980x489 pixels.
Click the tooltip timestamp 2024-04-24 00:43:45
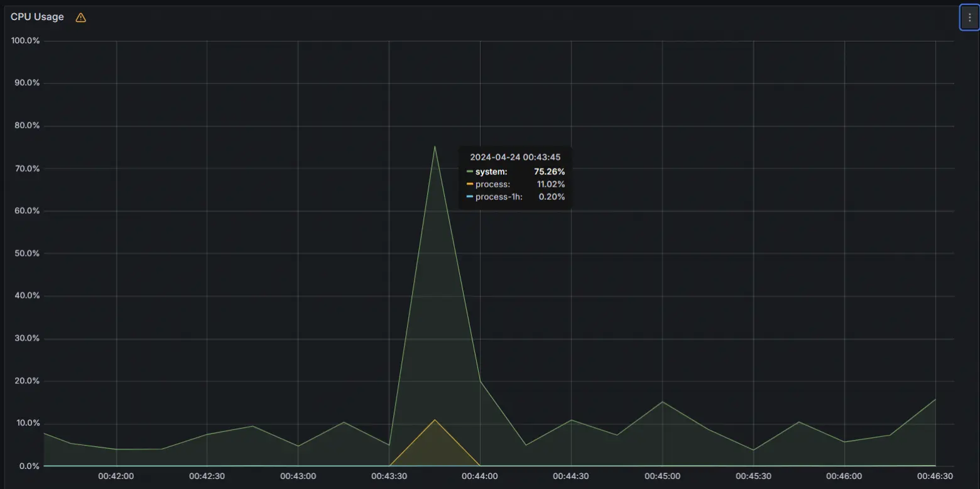click(x=515, y=157)
